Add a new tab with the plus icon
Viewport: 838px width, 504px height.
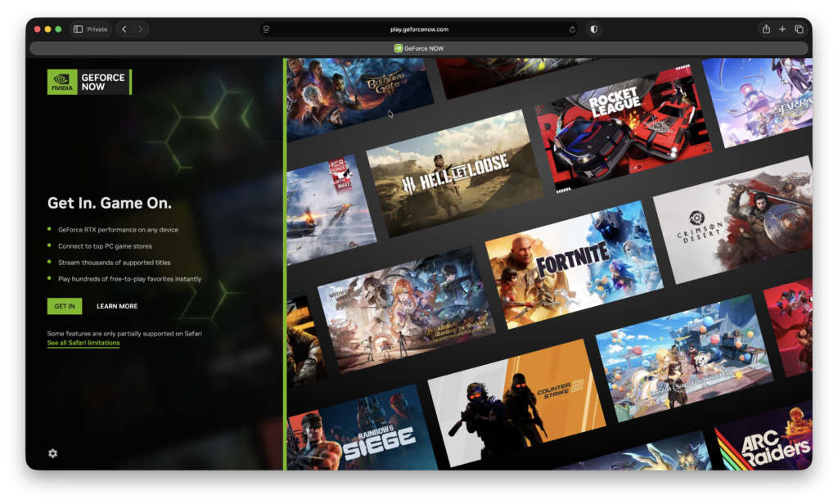pyautogui.click(x=782, y=29)
